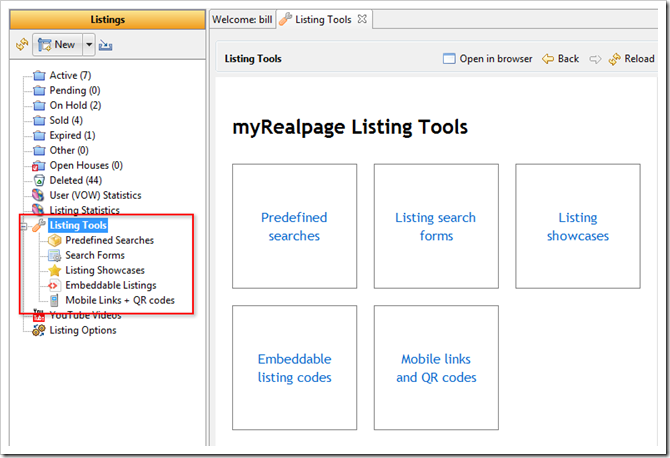Open the dropdown arrow beside New
Image resolution: width=670 pixels, height=458 pixels.
coord(89,44)
